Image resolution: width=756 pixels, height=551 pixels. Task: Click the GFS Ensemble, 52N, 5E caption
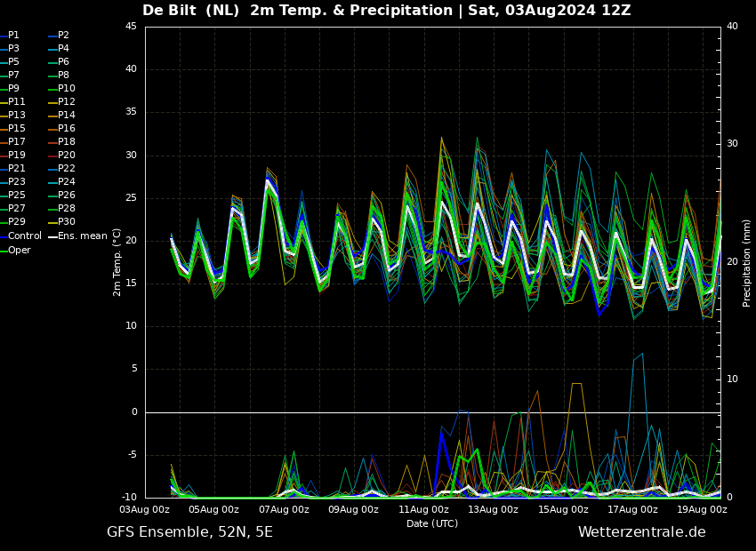coord(189,532)
